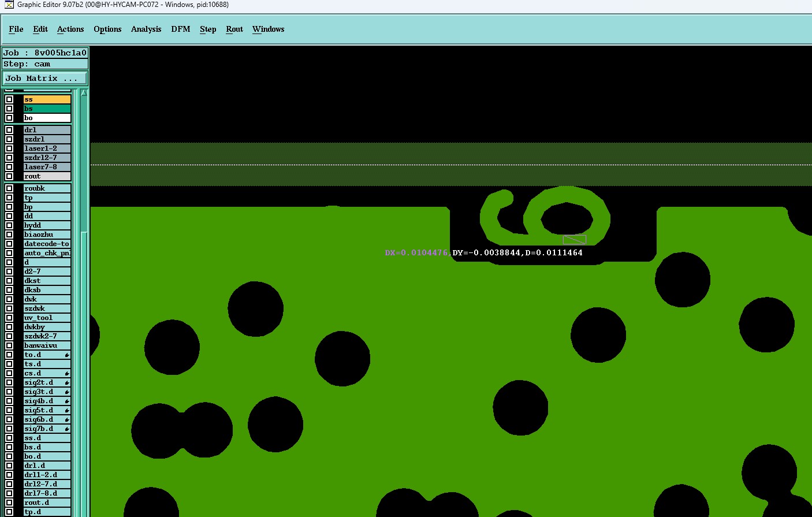Click the edit marker icon on sig6b.d
812x517 pixels.
tap(67, 419)
